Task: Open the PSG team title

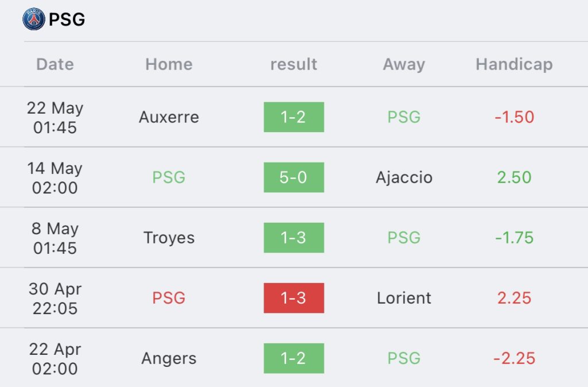Action: pos(67,20)
